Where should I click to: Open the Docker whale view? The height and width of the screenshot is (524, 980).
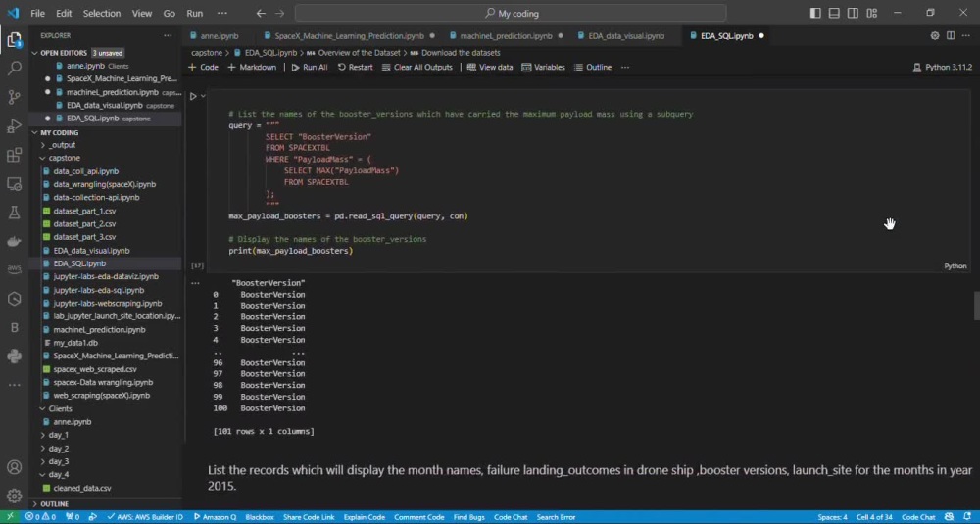point(14,242)
